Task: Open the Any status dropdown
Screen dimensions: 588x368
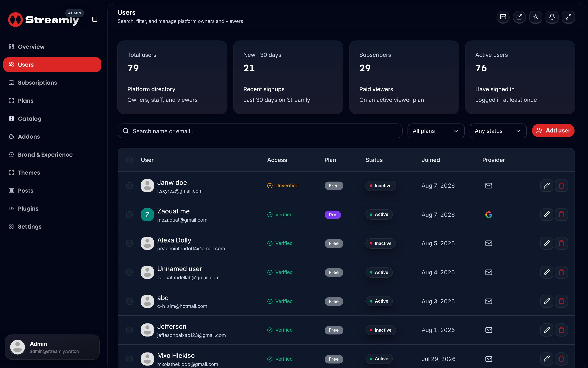Action: 498,131
